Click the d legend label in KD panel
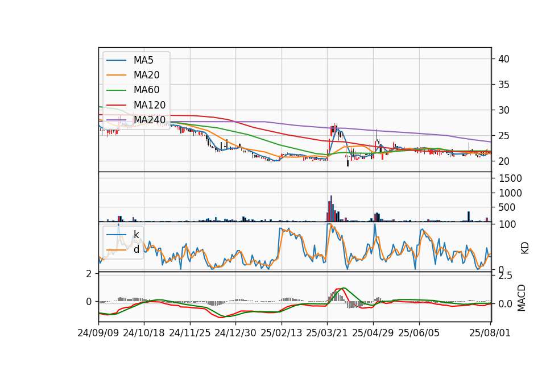Screen dimensions: 546x392 click(136, 249)
